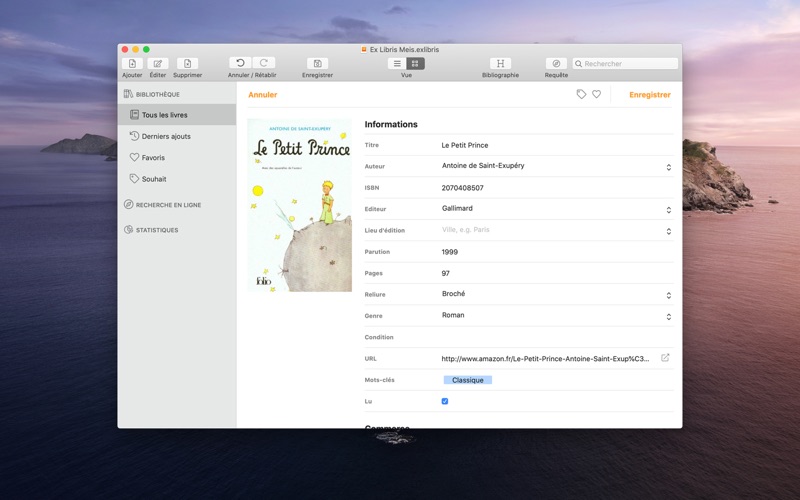This screenshot has height=500, width=800.
Task: Switch to list view
Action: (x=397, y=63)
